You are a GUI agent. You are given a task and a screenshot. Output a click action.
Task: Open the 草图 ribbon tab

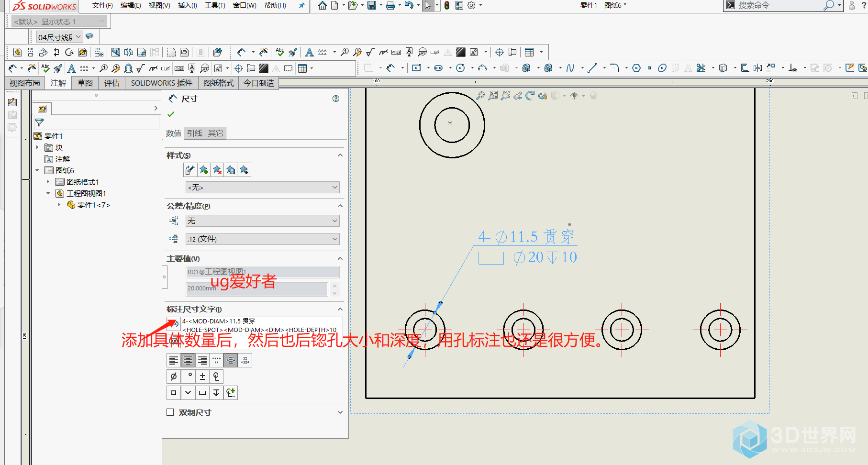(x=85, y=83)
